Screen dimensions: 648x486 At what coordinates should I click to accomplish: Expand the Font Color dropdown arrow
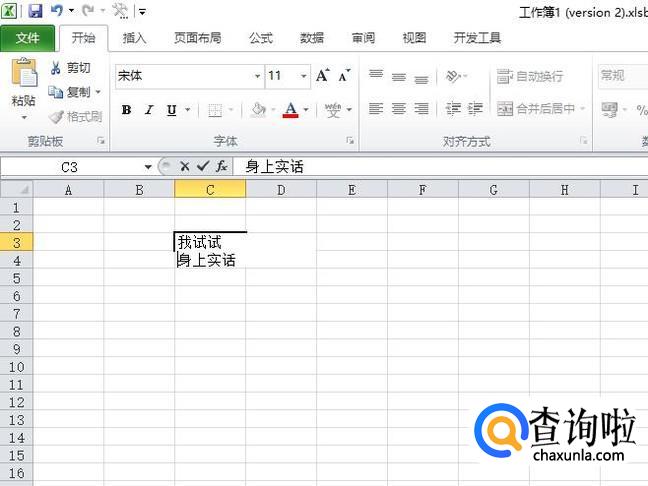[306, 110]
